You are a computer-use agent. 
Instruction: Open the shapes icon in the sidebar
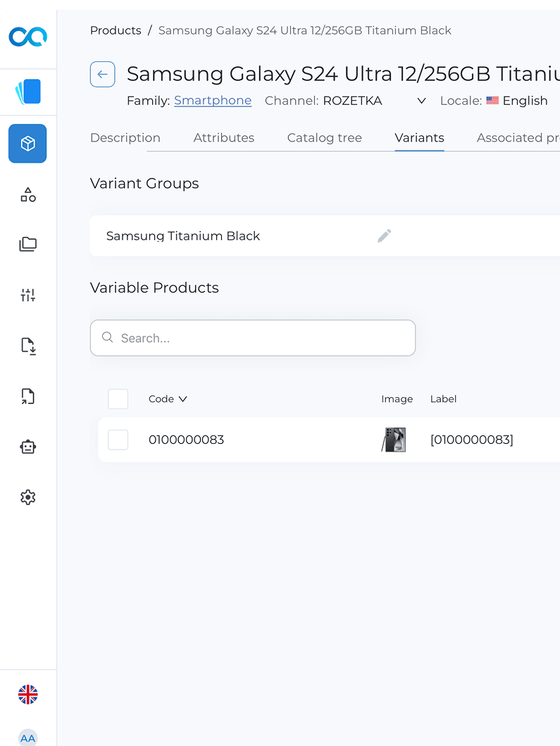click(28, 194)
